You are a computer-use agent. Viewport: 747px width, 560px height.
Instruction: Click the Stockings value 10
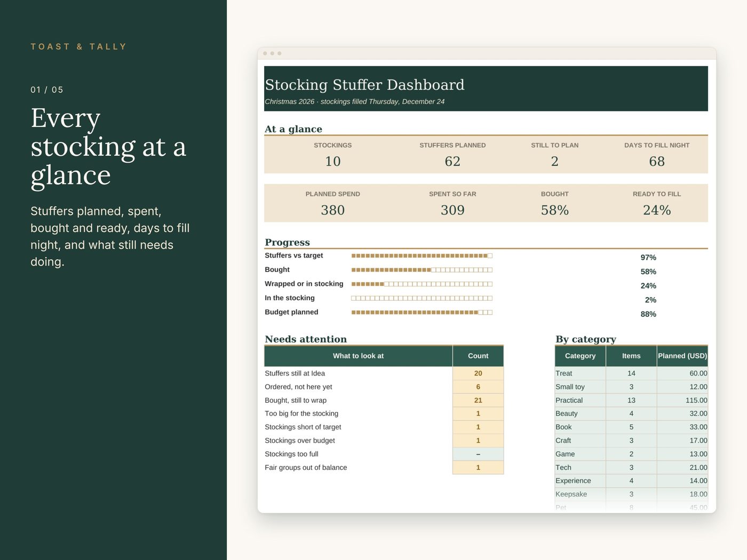pos(332,161)
